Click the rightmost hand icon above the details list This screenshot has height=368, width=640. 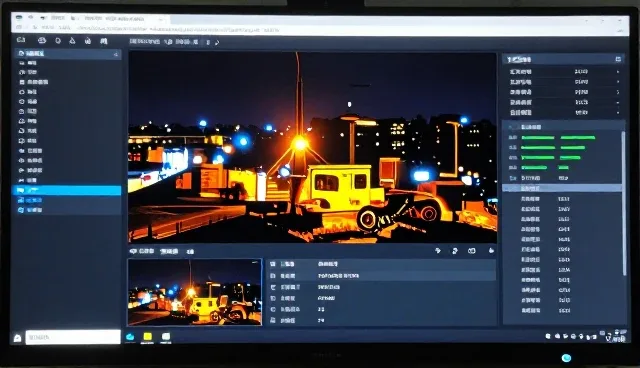pos(491,251)
